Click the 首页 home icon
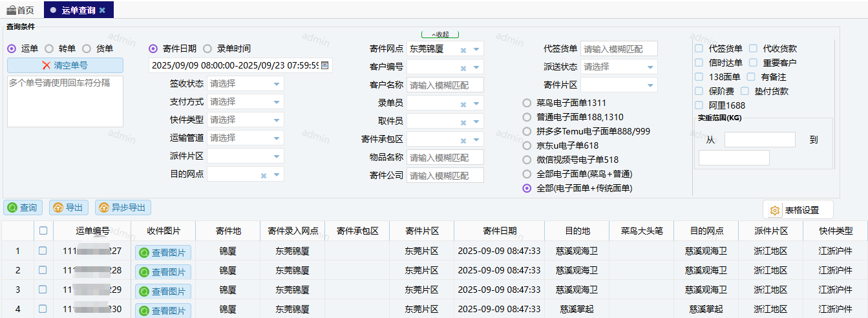The image size is (868, 318). (x=11, y=10)
